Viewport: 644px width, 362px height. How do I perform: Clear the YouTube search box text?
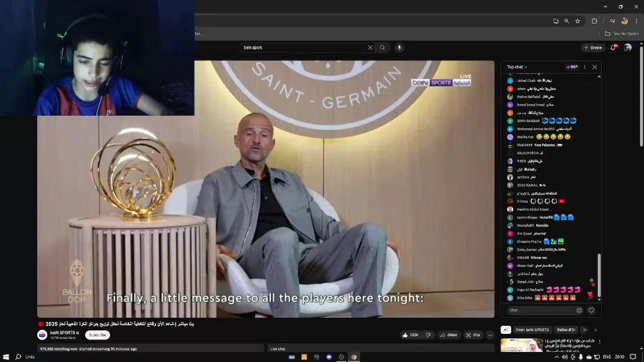370,48
